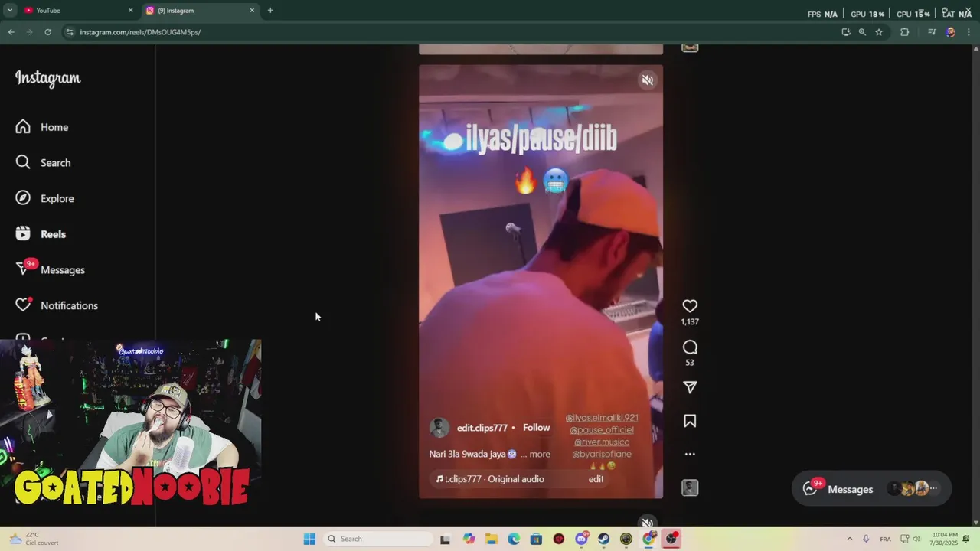Show hidden system tray icons

pyautogui.click(x=849, y=539)
